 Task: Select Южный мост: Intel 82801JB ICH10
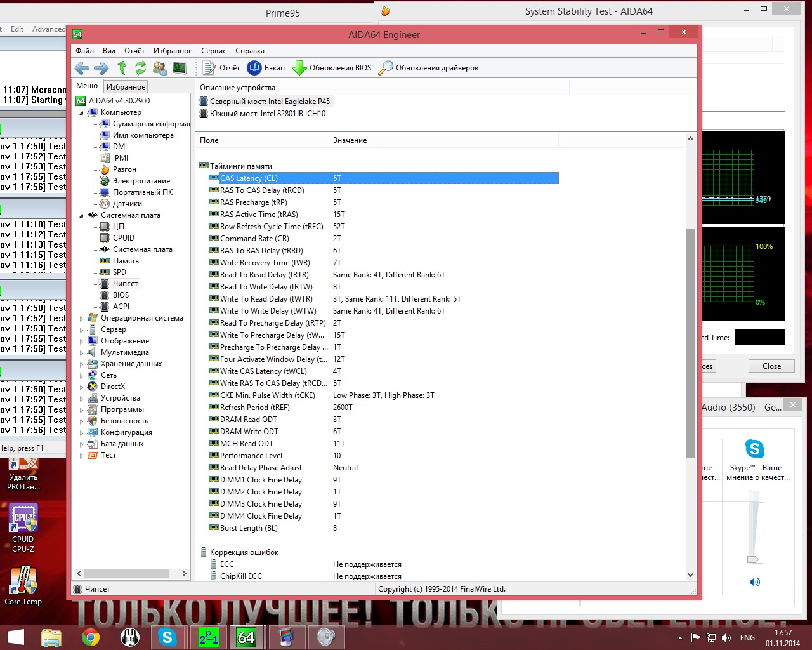tap(267, 114)
